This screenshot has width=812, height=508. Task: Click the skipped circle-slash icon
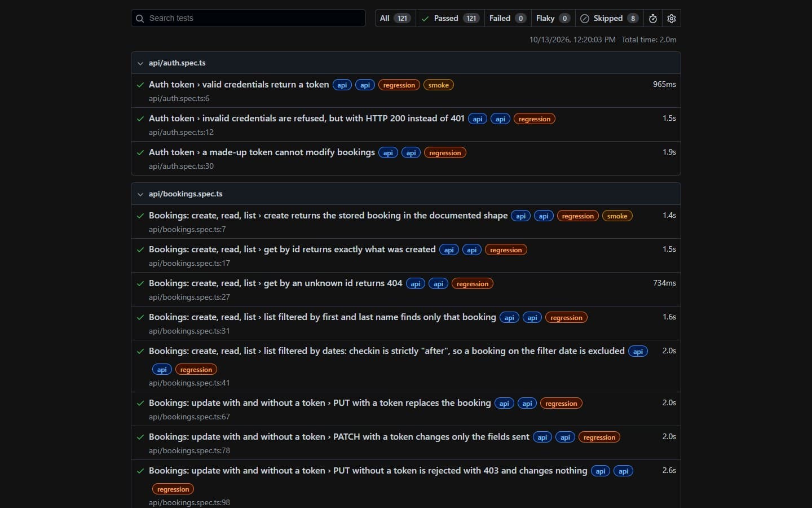(585, 18)
